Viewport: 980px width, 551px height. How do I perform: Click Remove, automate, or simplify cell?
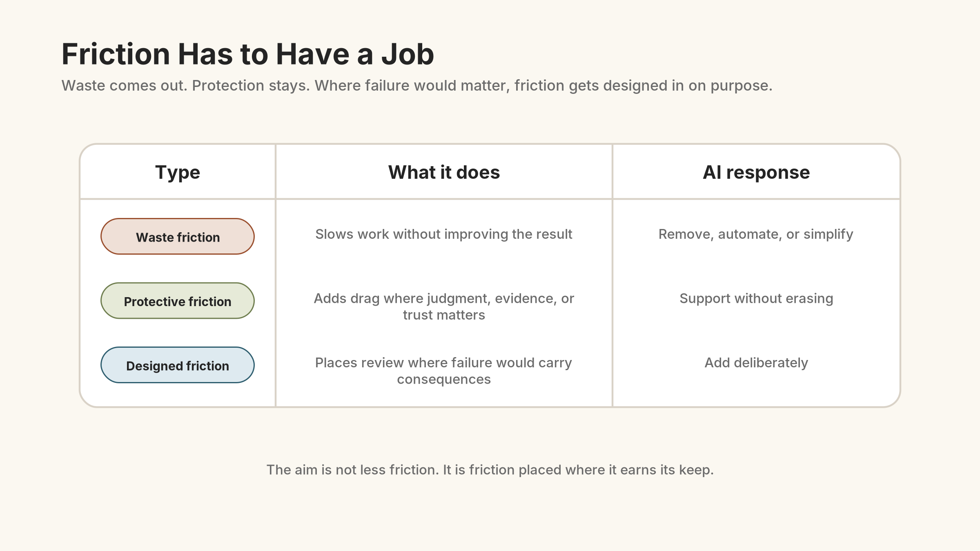coord(756,234)
